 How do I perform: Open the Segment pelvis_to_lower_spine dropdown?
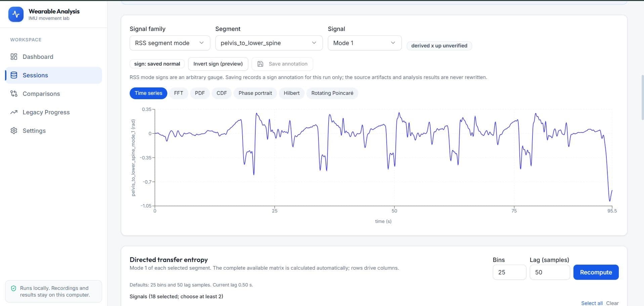pyautogui.click(x=269, y=43)
